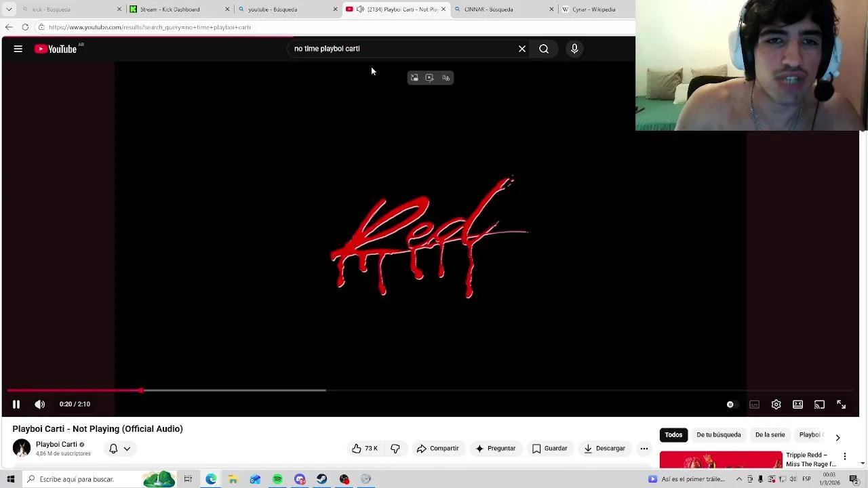Open browser tab search dropdown arrow
The image size is (868, 488).
(9, 9)
